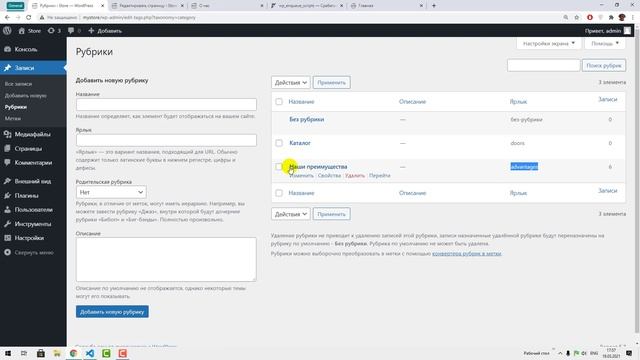Image resolution: width=640 pixels, height=360 pixels.
Task: Select all categories via header checkbox
Action: click(x=279, y=102)
